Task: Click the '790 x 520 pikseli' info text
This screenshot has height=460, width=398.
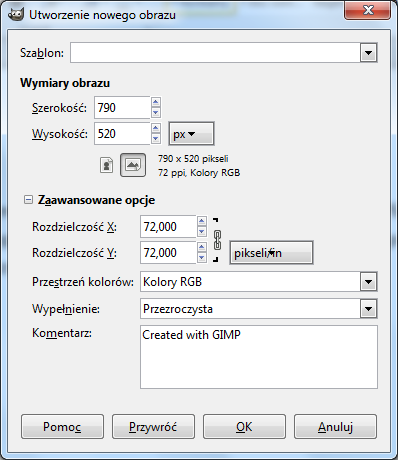Action: pos(193,159)
